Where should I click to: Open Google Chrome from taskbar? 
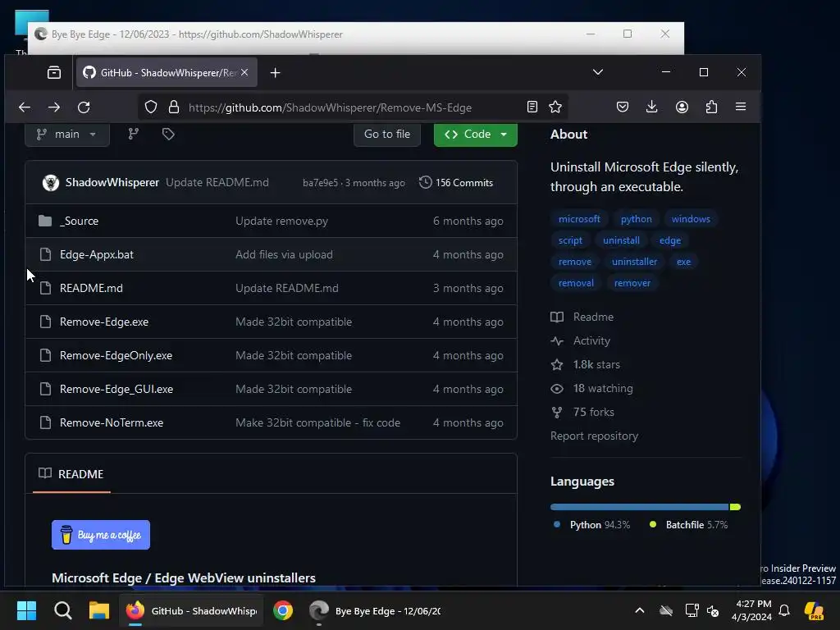point(283,610)
